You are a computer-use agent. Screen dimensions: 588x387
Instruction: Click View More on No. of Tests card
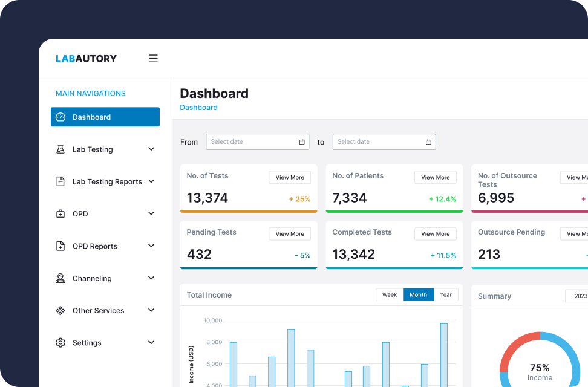[x=290, y=177]
